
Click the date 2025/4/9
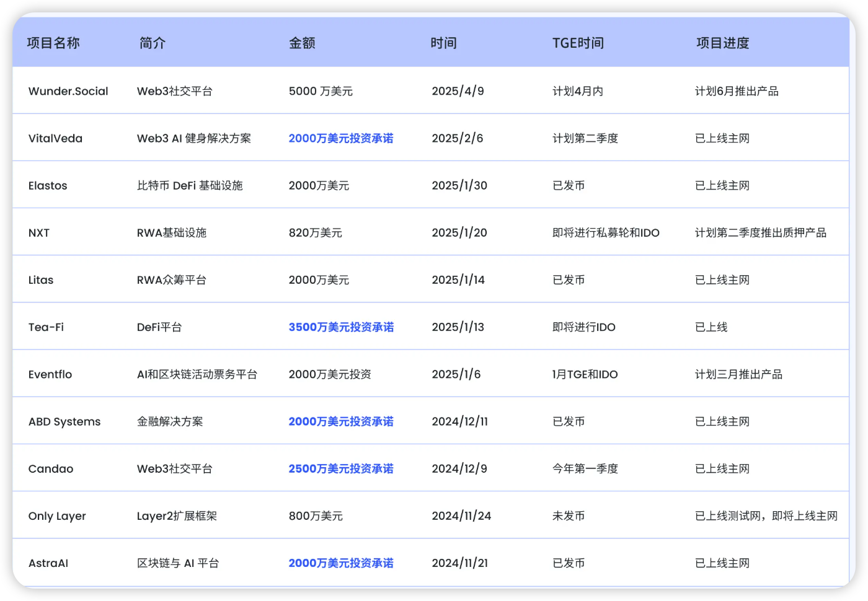click(458, 91)
